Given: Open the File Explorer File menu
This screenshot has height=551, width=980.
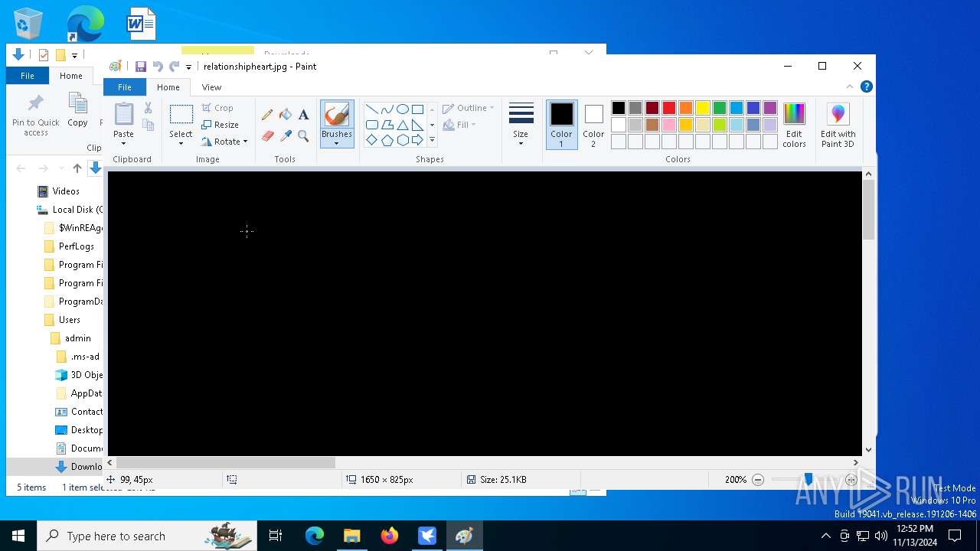Looking at the screenshot, I should tap(28, 76).
